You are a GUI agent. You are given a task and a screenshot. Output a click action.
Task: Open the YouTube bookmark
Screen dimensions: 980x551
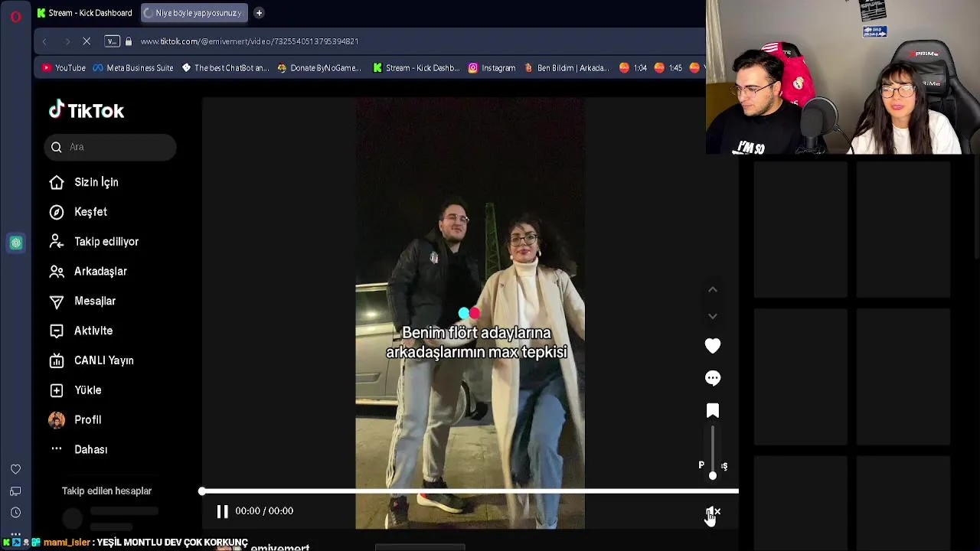(64, 68)
